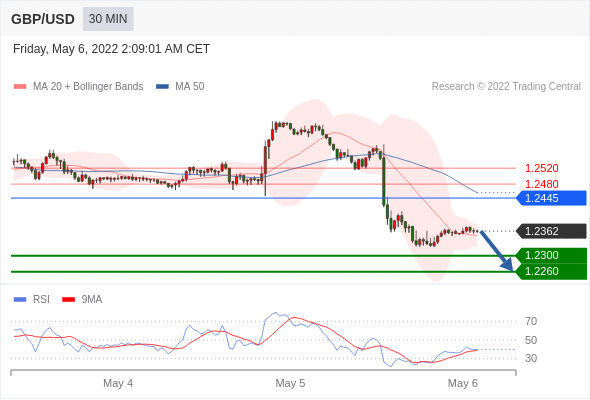Click the Research © 2022 Trading Central credit
This screenshot has width=590, height=400.
(506, 87)
